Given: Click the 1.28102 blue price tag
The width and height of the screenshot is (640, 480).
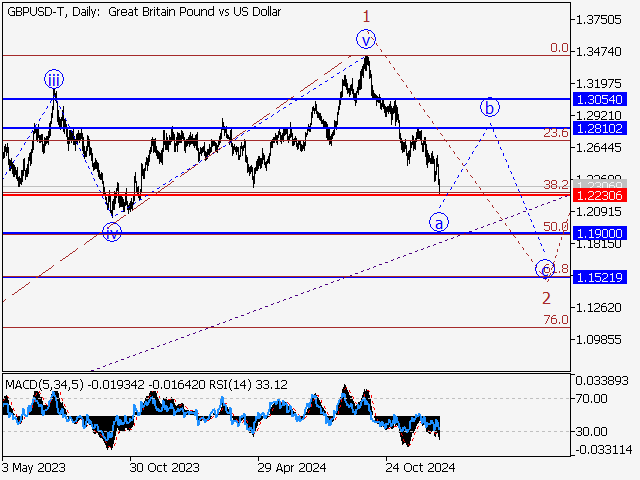Looking at the screenshot, I should point(600,129).
